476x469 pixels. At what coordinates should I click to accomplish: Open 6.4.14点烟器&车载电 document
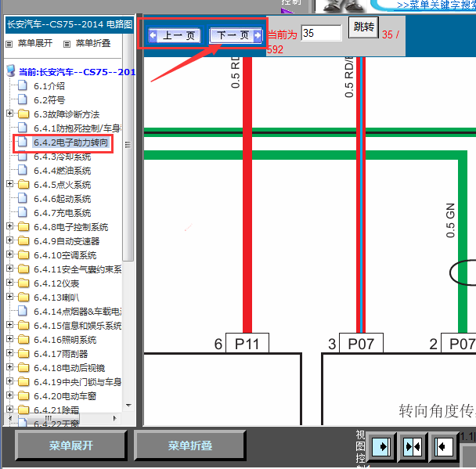pos(78,312)
